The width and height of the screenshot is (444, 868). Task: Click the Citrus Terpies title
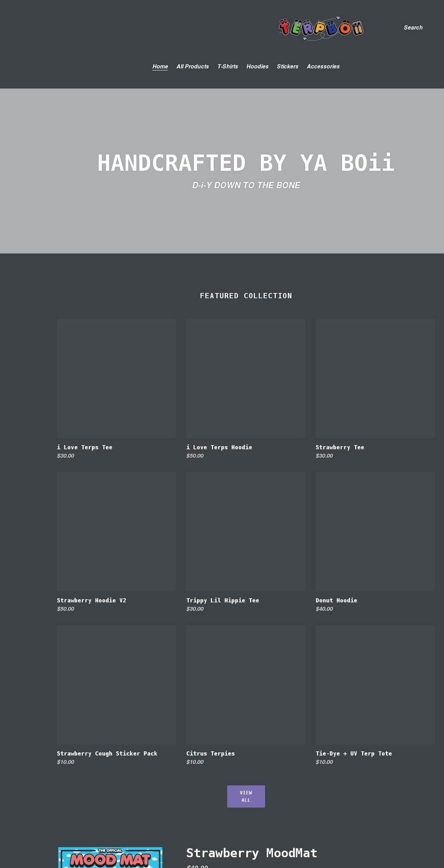[210, 754]
